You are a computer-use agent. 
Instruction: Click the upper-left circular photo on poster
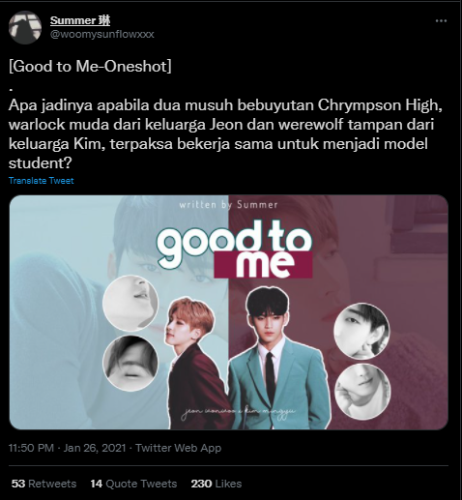click(x=130, y=303)
